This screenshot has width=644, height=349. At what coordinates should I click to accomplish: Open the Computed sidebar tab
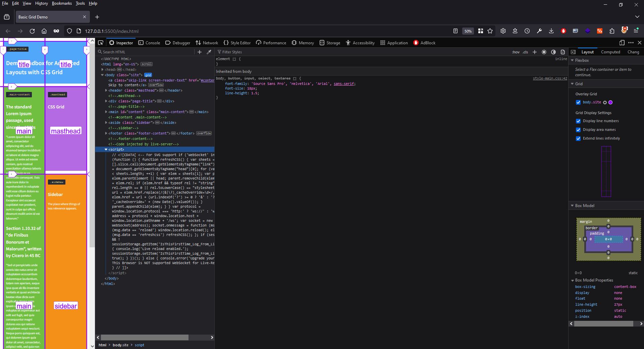[610, 52]
